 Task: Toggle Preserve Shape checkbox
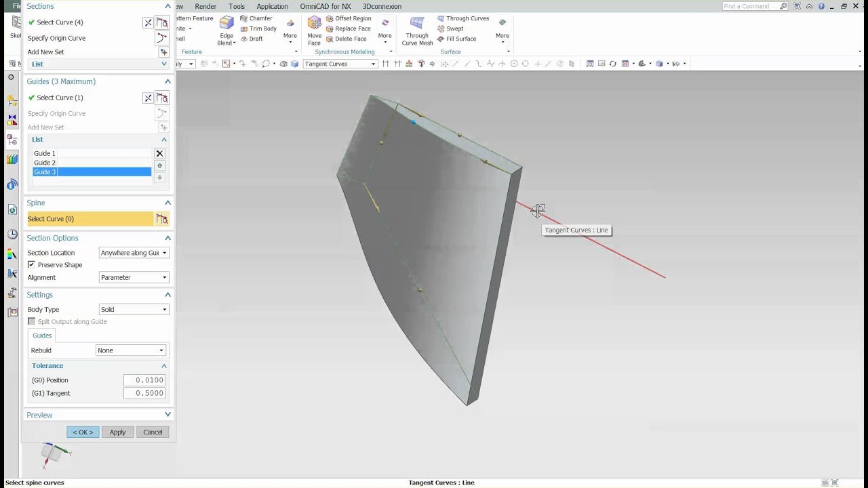click(31, 265)
